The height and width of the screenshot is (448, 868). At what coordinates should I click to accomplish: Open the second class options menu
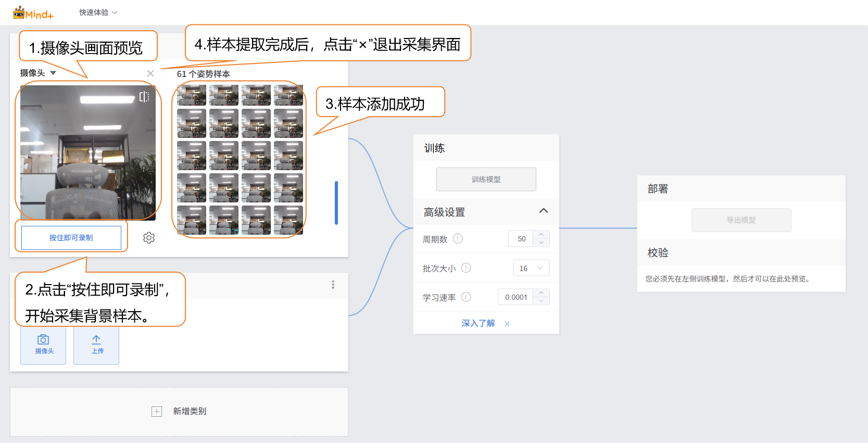click(x=333, y=285)
